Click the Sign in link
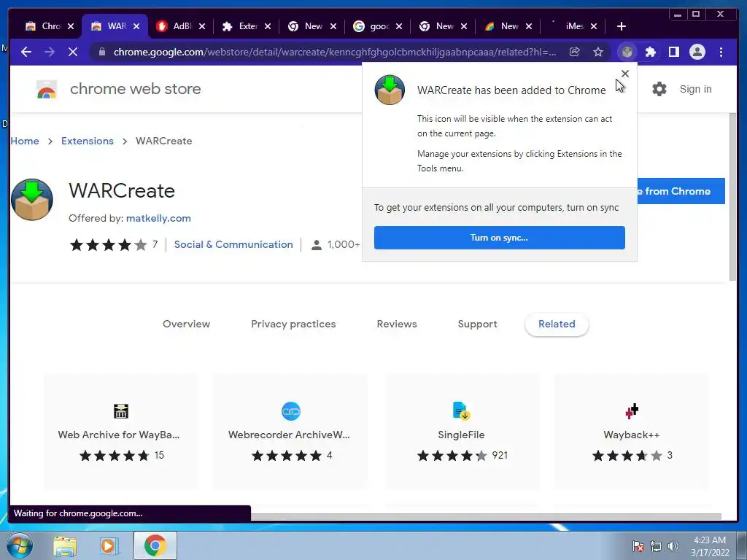 coord(695,89)
